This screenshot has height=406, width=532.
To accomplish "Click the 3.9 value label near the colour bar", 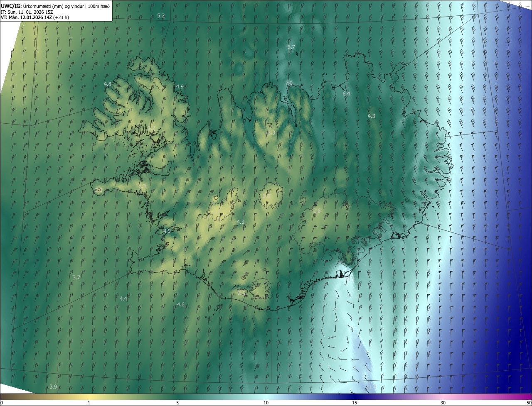I will [x=53, y=386].
